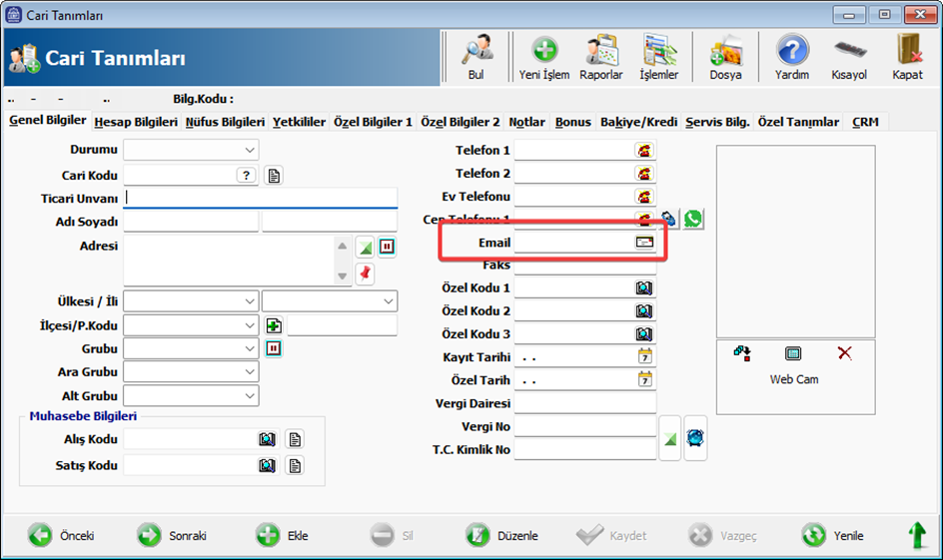
Task: Click the WhatsApp icon beside Cep Telefonu
Action: point(693,219)
